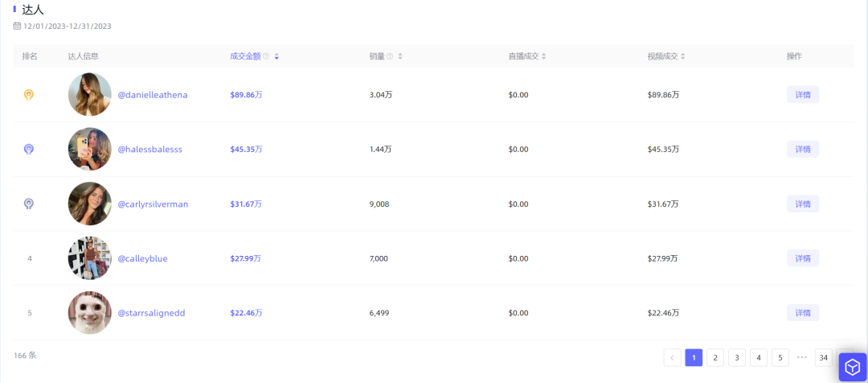This screenshot has width=868, height=383.
Task: View 详情 for danielleathena
Action: (x=803, y=95)
